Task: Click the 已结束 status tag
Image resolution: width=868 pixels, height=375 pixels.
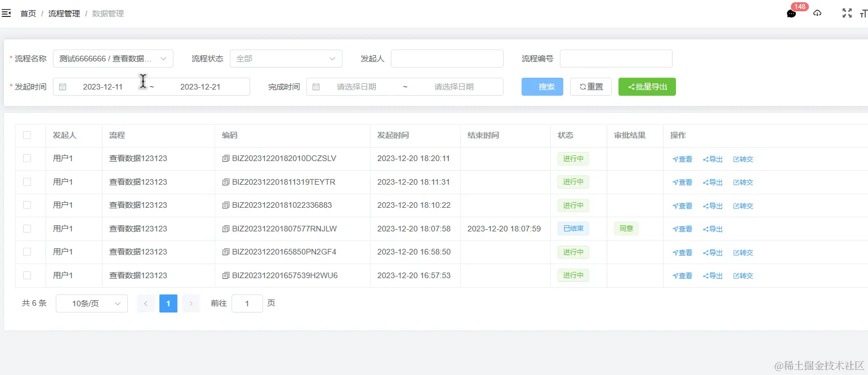Action: point(573,229)
